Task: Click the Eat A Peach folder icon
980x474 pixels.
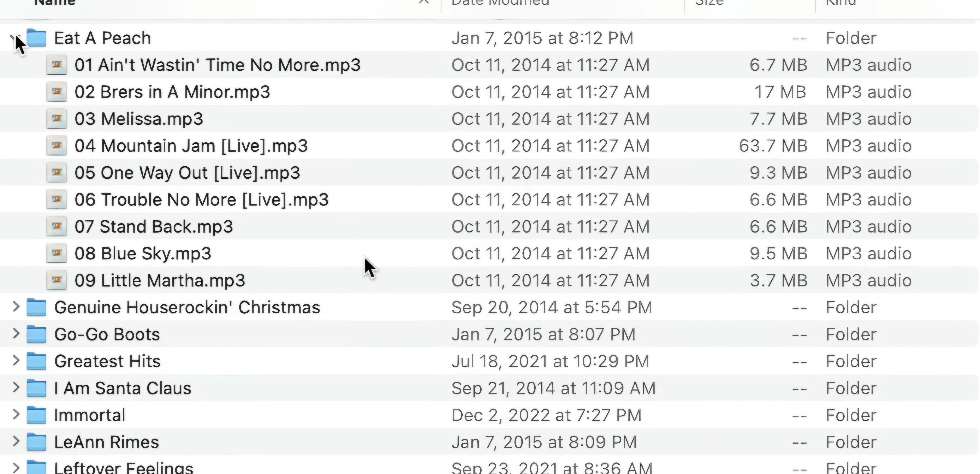Action: (x=37, y=38)
